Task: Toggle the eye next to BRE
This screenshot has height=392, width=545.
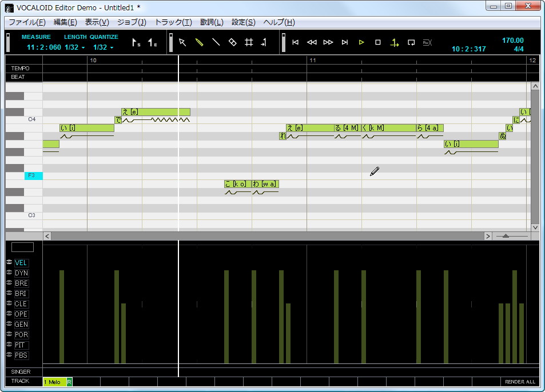Action: click(x=9, y=283)
